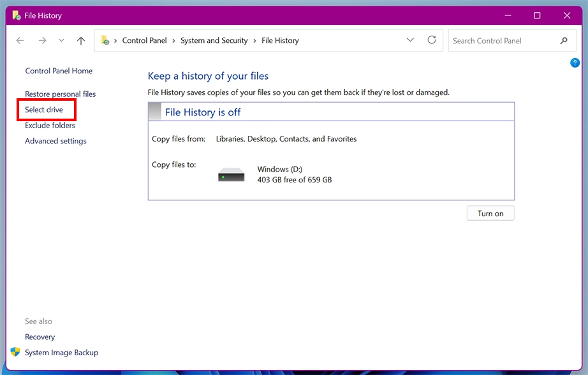Turn on File History
Screen dimensions: 588x375
pos(490,214)
